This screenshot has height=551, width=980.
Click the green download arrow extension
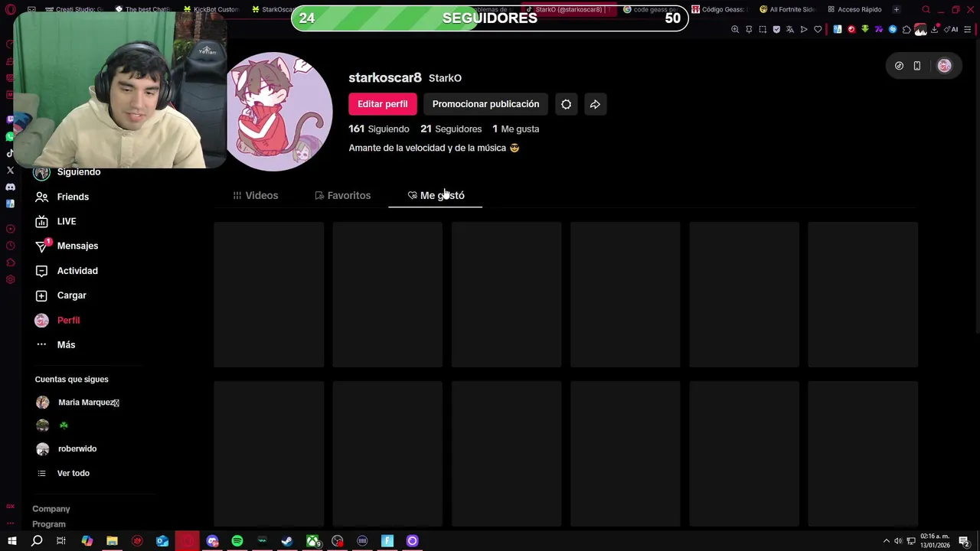(865, 29)
